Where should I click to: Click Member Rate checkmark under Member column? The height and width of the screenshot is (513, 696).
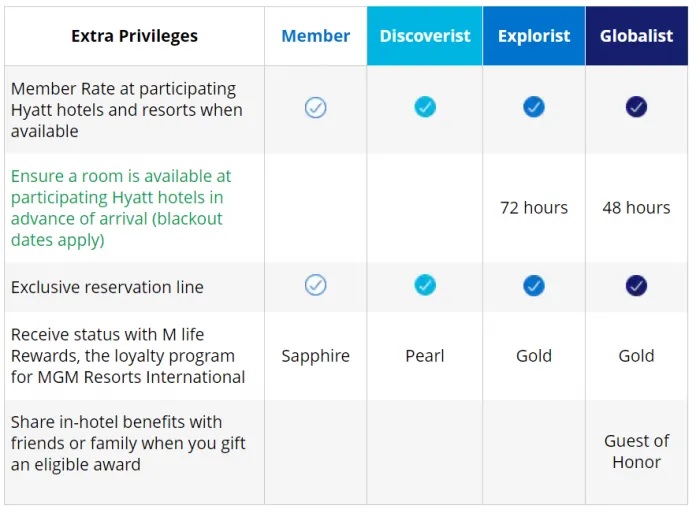316,108
